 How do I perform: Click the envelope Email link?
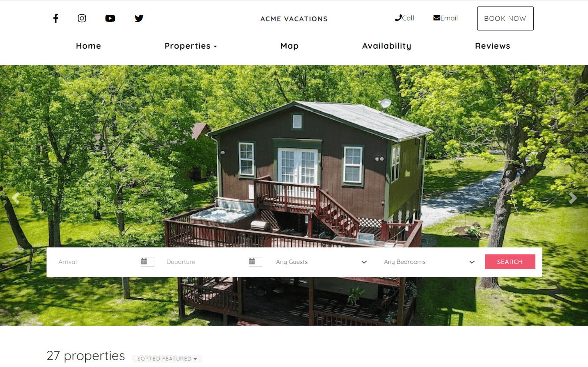pyautogui.click(x=445, y=18)
